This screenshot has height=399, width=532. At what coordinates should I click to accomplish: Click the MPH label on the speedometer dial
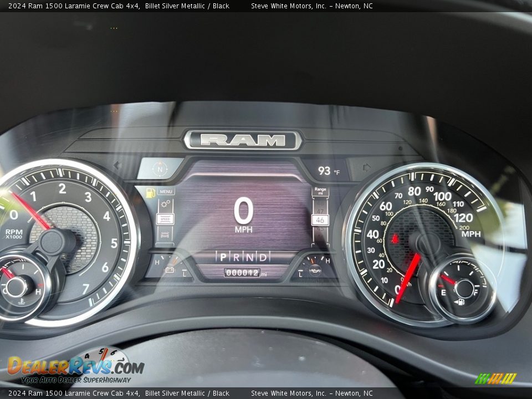[471, 234]
